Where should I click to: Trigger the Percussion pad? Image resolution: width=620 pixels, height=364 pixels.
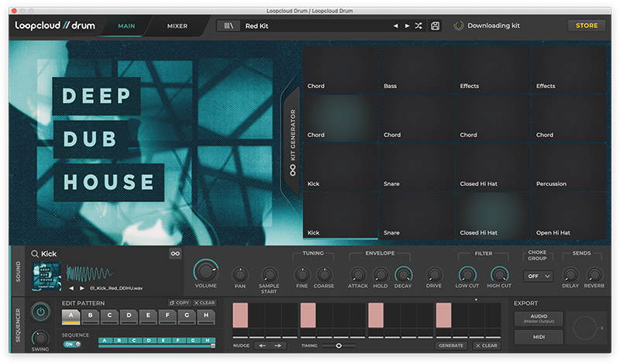(x=569, y=167)
